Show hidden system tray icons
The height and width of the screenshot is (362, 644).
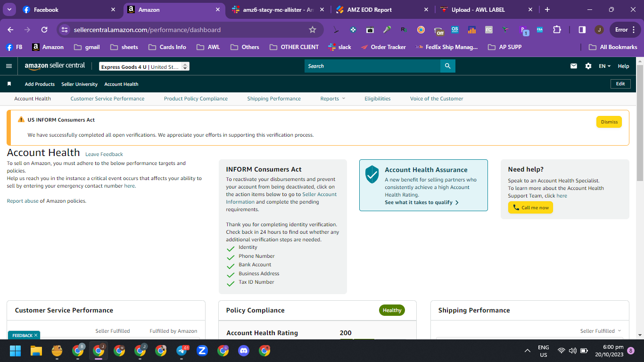click(528, 351)
